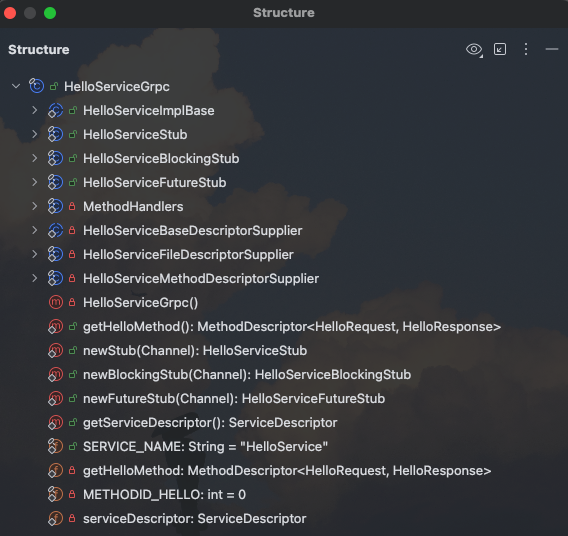Image resolution: width=568 pixels, height=536 pixels.
Task: Open View Options eye icon
Action: [474, 50]
